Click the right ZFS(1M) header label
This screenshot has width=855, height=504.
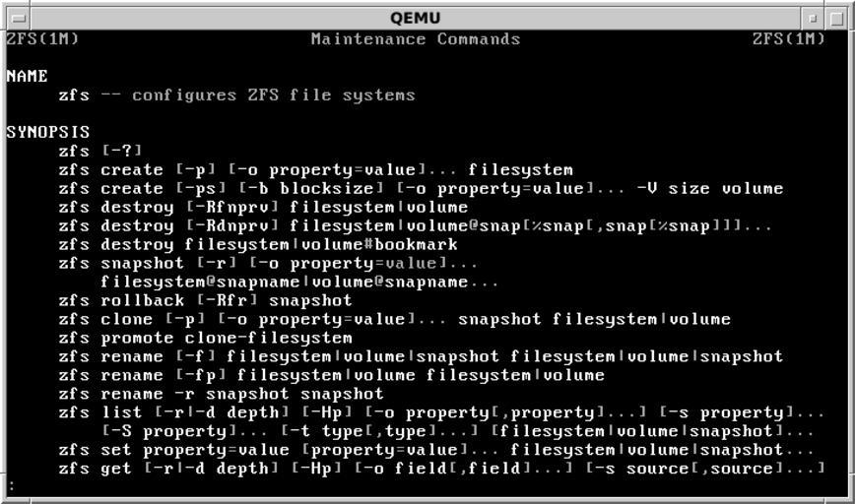787,39
